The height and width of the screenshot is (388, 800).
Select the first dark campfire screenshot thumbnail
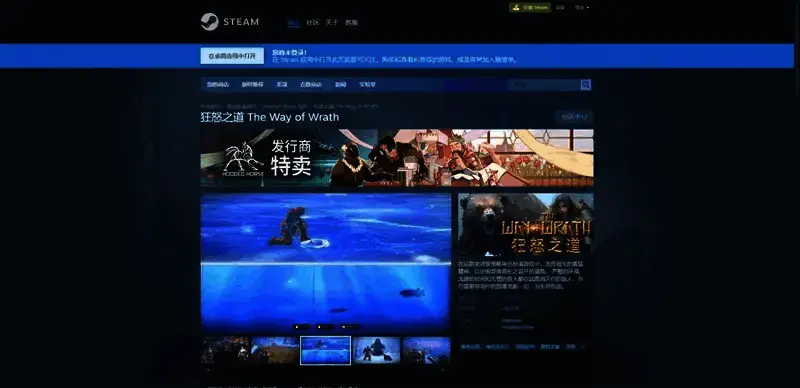click(x=225, y=350)
